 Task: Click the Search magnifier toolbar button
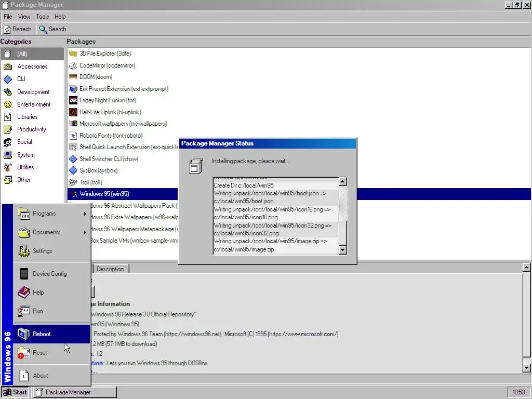52,29
